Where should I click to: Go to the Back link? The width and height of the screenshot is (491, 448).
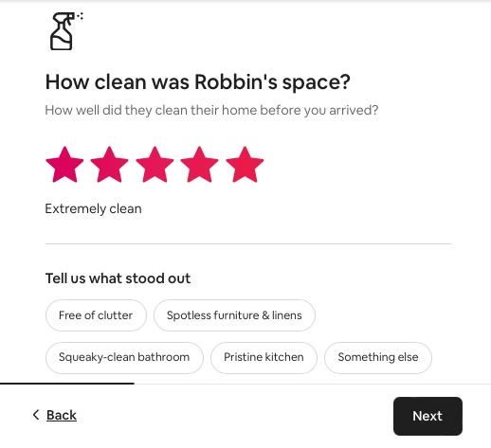[x=62, y=415]
